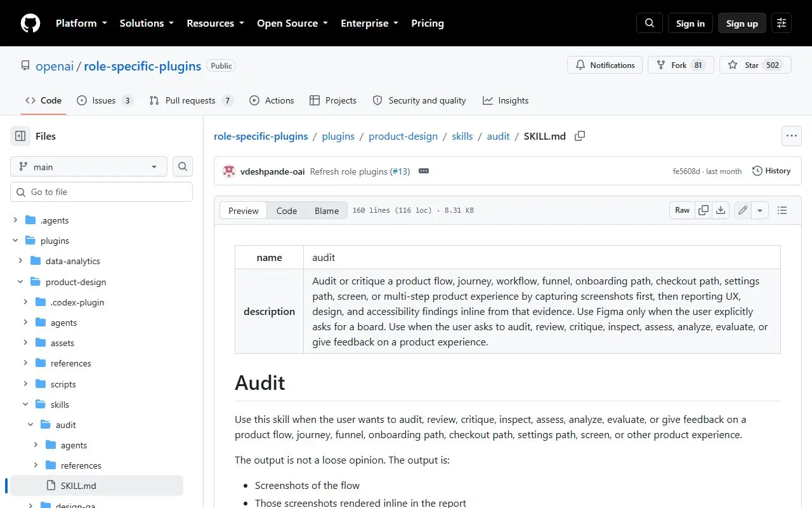Image resolution: width=812 pixels, height=508 pixels.
Task: Collapse the file tree side panel icon
Action: [20, 136]
